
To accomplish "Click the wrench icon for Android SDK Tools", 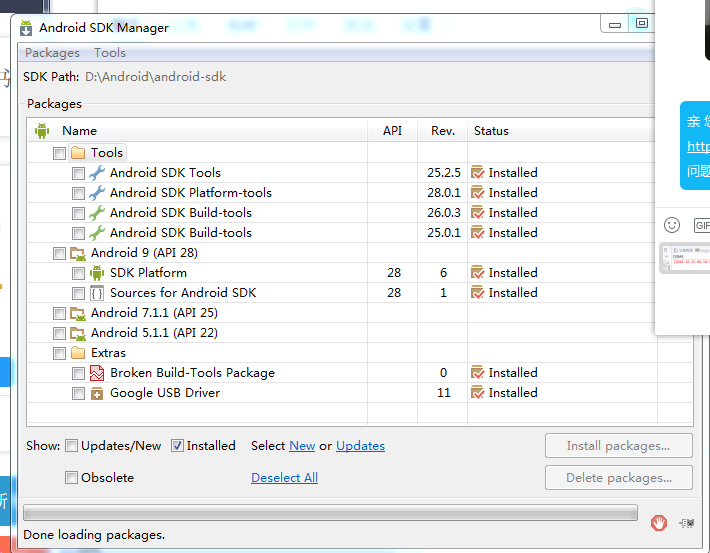I will pyautogui.click(x=97, y=173).
